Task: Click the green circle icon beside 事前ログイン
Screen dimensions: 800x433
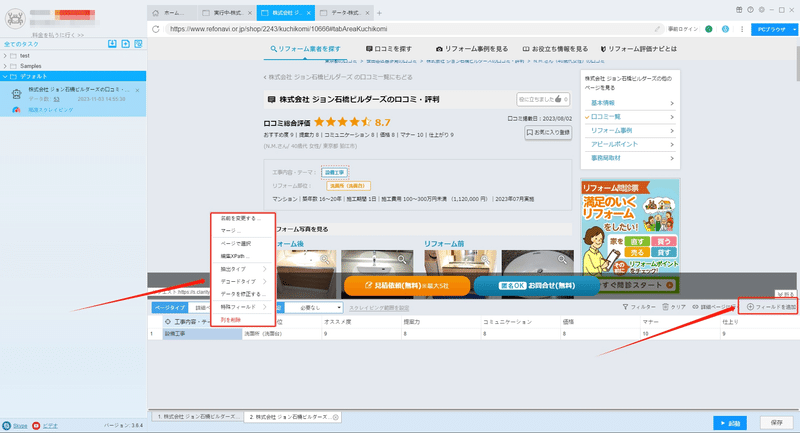Action: [709, 29]
